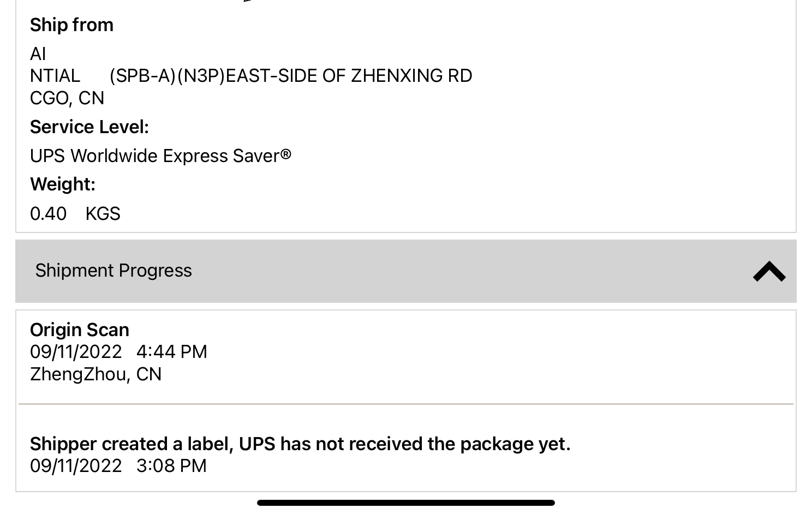The width and height of the screenshot is (812, 514).
Task: Select the East-Side of Zhenxing Rd address
Action: point(290,76)
